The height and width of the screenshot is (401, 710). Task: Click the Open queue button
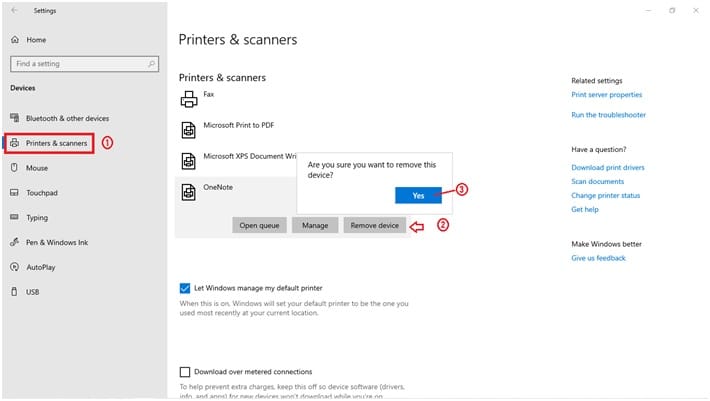click(259, 225)
